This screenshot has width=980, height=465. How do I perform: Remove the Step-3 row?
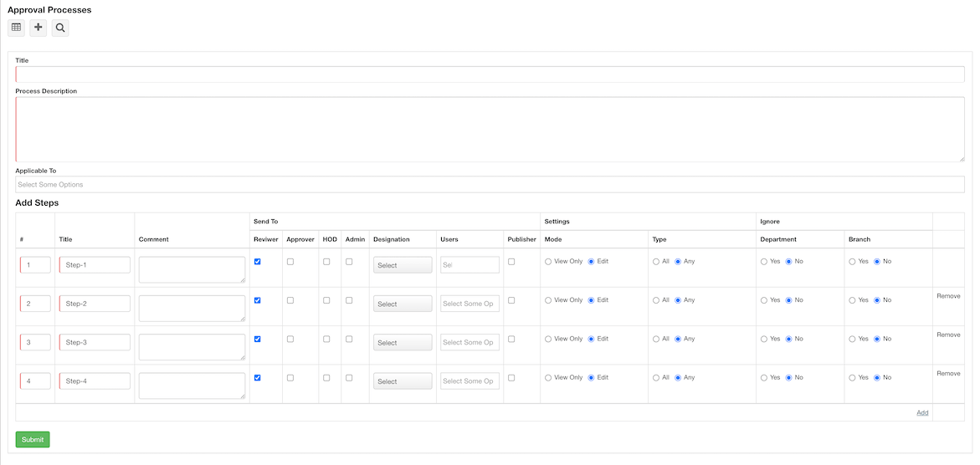(948, 335)
